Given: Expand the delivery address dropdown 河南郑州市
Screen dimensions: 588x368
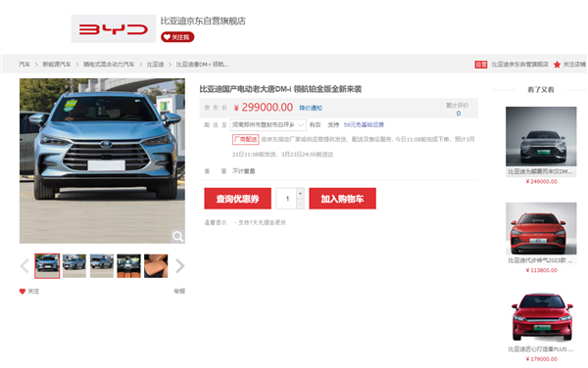Looking at the screenshot, I should point(268,124).
